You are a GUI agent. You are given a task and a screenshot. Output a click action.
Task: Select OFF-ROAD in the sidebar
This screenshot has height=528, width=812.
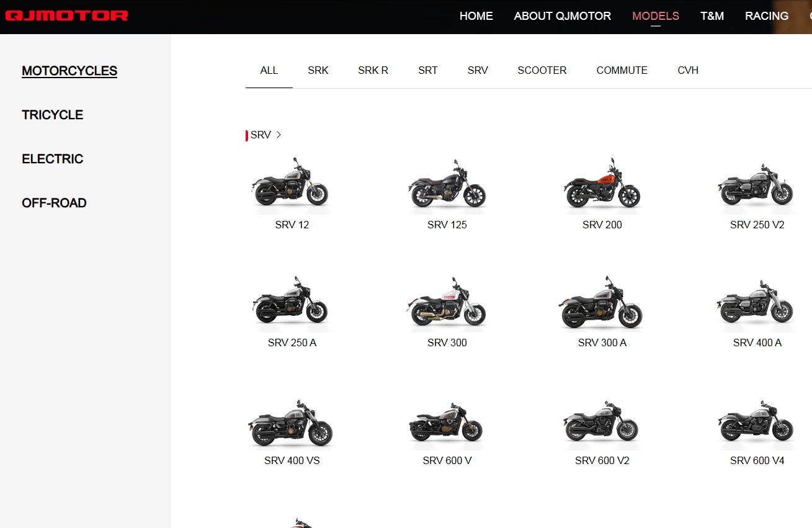[x=54, y=203]
